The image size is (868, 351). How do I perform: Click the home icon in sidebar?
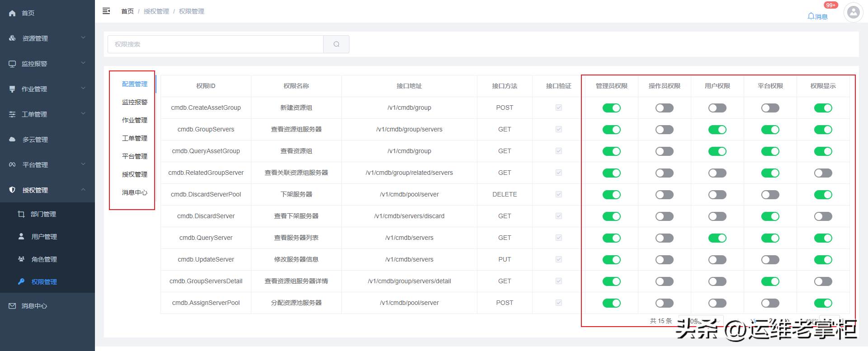coord(12,13)
